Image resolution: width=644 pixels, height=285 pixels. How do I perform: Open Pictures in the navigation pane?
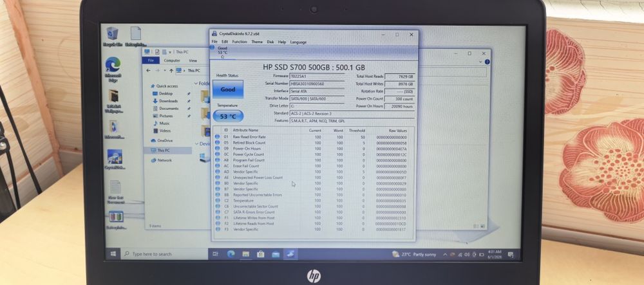point(163,116)
